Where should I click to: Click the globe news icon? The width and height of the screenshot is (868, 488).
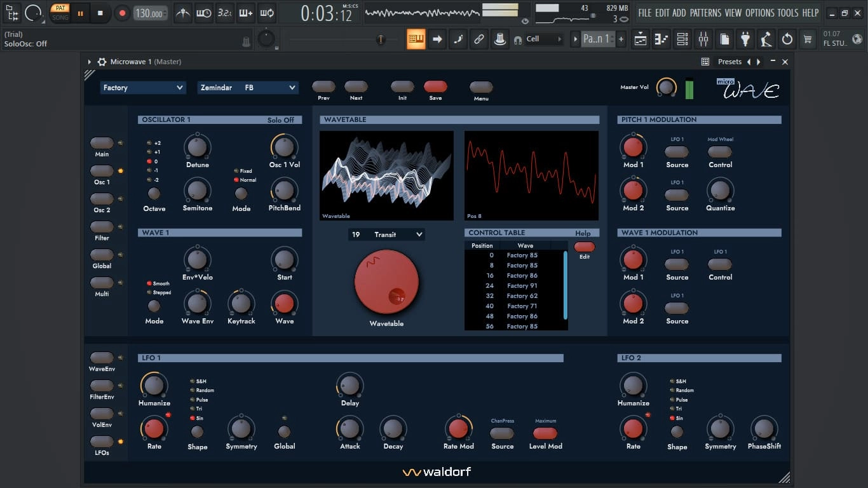pyautogui.click(x=857, y=39)
